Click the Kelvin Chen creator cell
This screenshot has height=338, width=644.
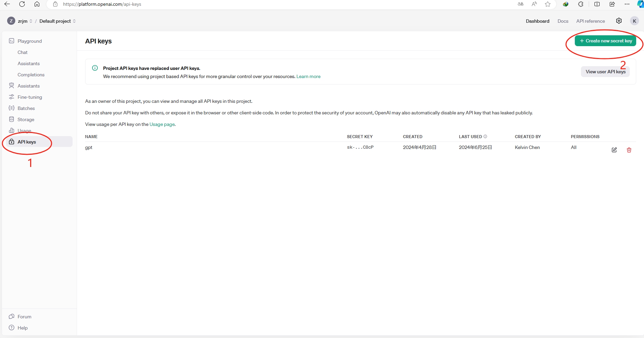click(527, 147)
